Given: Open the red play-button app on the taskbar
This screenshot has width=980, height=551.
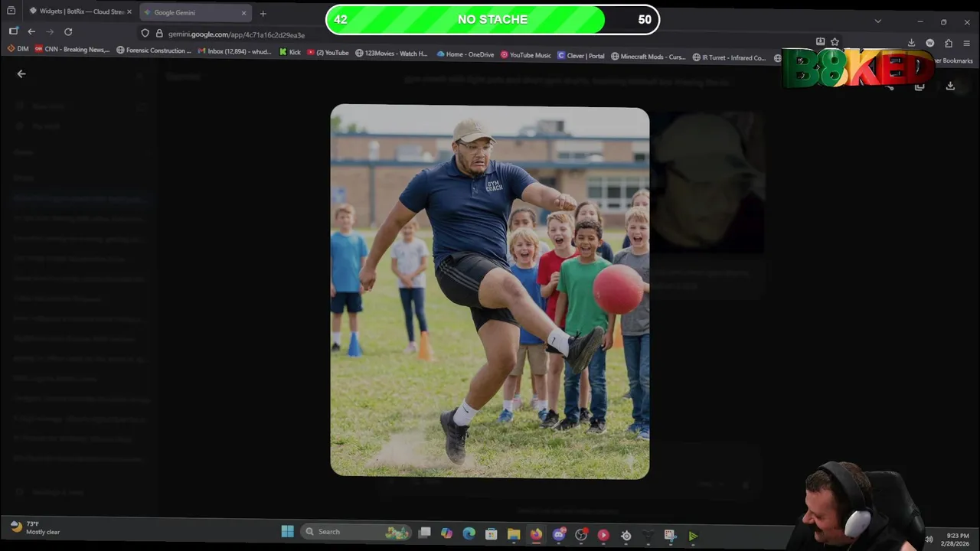Looking at the screenshot, I should coord(603,535).
